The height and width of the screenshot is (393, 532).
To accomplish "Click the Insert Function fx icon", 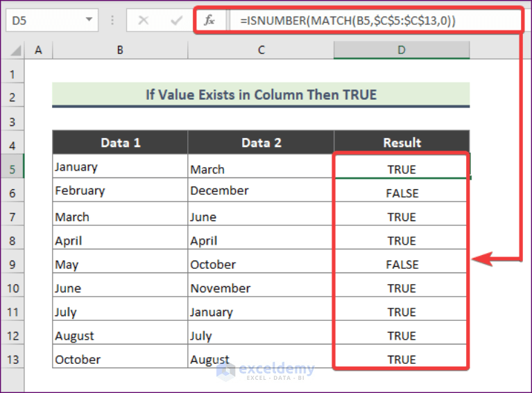I will (x=209, y=20).
